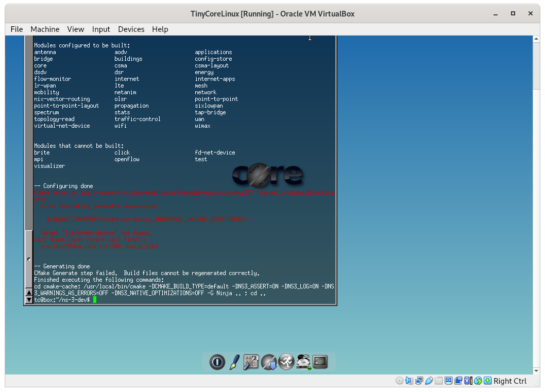Click the VirtualBox window scroll-down arrow
This screenshot has height=392, width=545.
(x=537, y=371)
